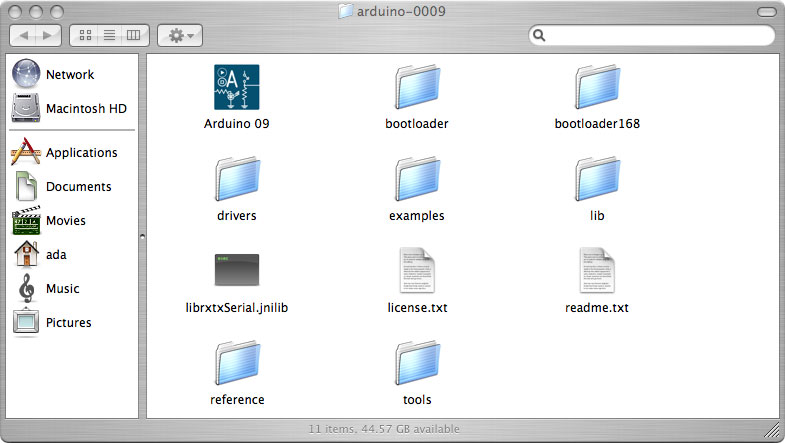The width and height of the screenshot is (785, 443).
Task: Switch to column view mode
Action: coord(133,35)
